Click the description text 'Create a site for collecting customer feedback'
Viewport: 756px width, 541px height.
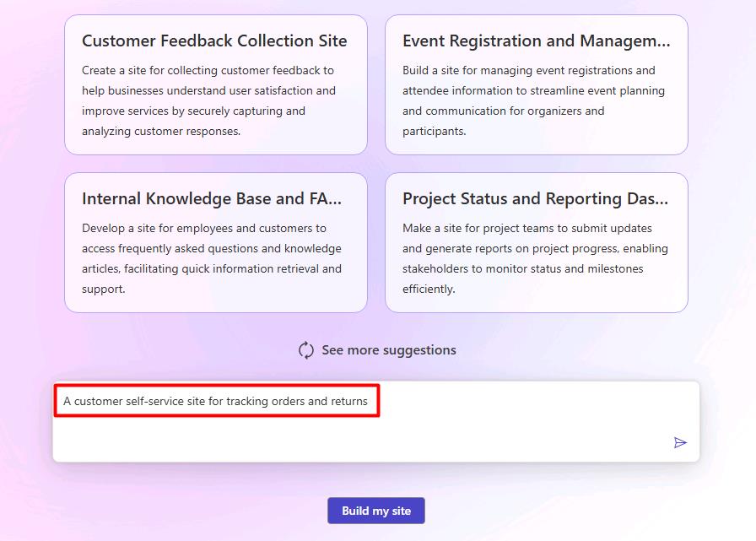(201, 70)
